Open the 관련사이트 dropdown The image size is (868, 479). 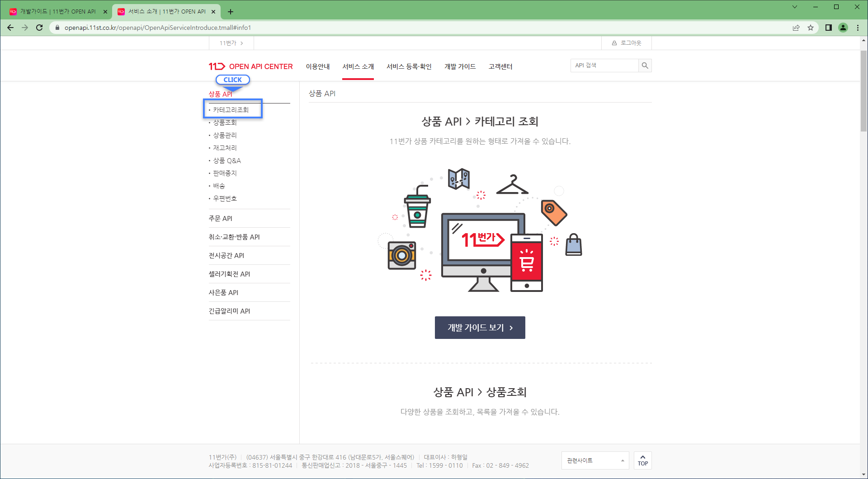pos(595,460)
